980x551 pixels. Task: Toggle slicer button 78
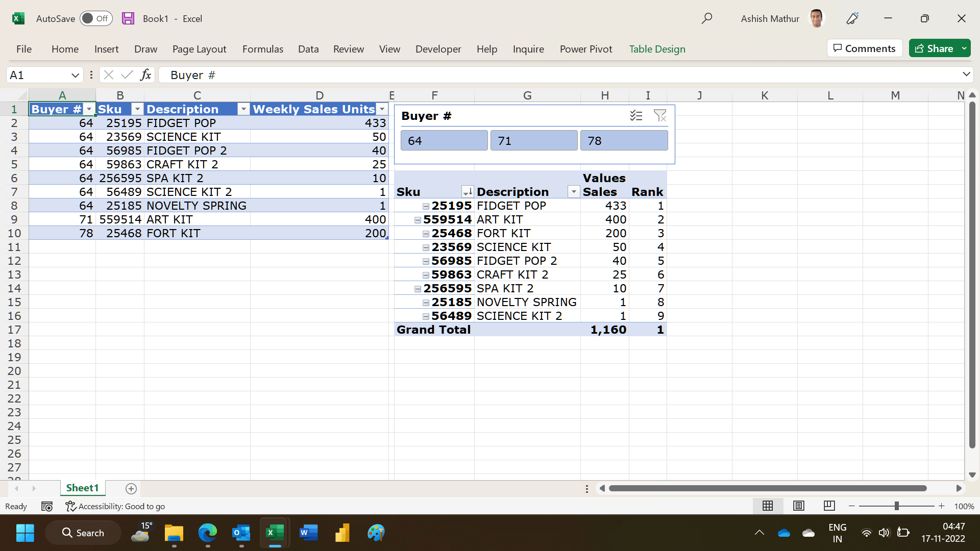pyautogui.click(x=624, y=140)
